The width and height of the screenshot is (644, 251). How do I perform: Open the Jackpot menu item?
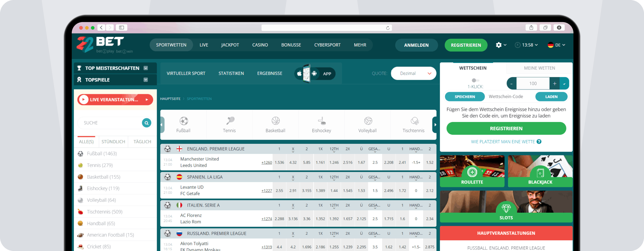[230, 45]
